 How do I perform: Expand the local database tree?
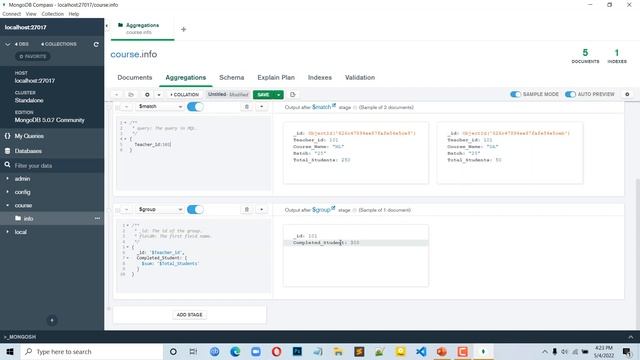(x=7, y=232)
